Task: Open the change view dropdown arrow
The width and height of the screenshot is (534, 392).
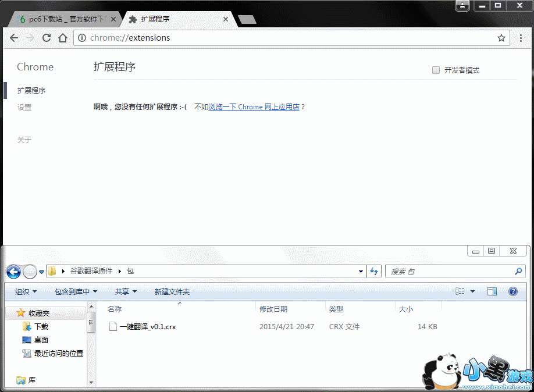Action: 472,291
